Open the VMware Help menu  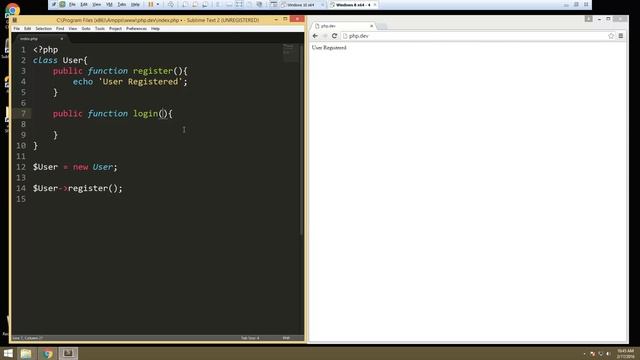pyautogui.click(x=135, y=4)
